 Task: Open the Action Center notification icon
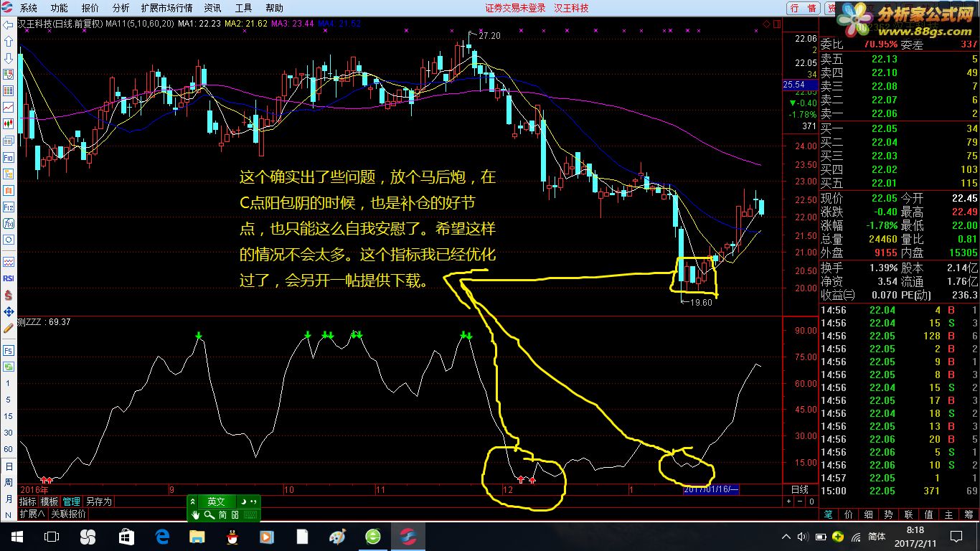(956, 537)
